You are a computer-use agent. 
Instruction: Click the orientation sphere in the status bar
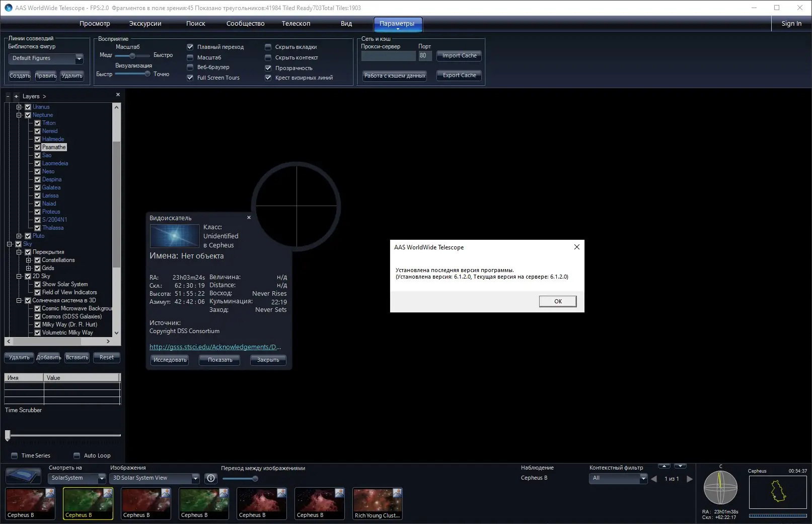click(720, 487)
